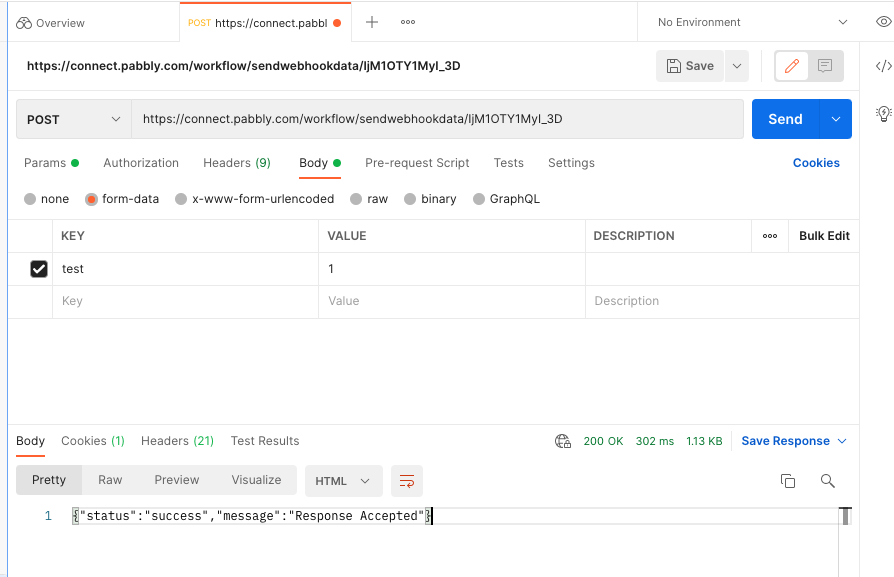Click the environment quick look eye icon

883,22
